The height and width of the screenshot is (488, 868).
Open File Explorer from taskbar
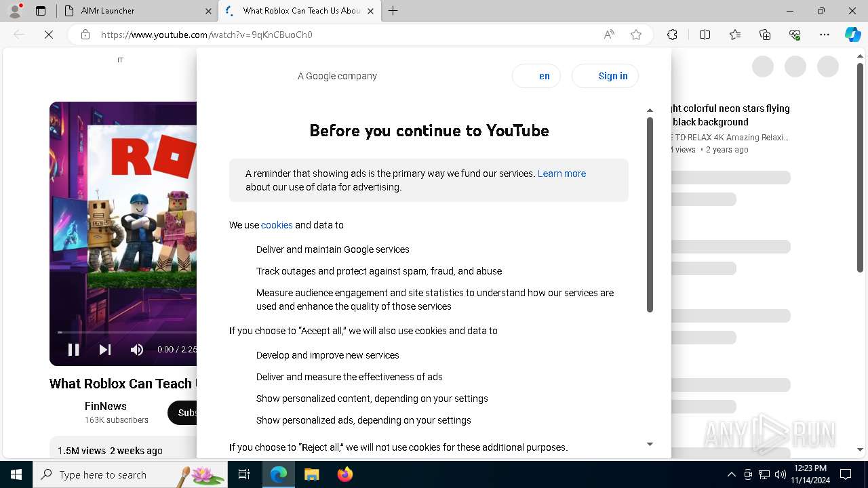coord(311,474)
